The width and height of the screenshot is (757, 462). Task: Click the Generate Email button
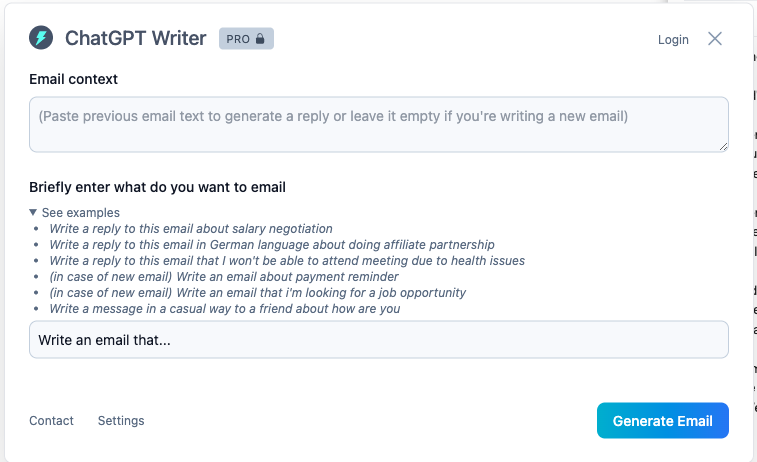[x=662, y=420]
